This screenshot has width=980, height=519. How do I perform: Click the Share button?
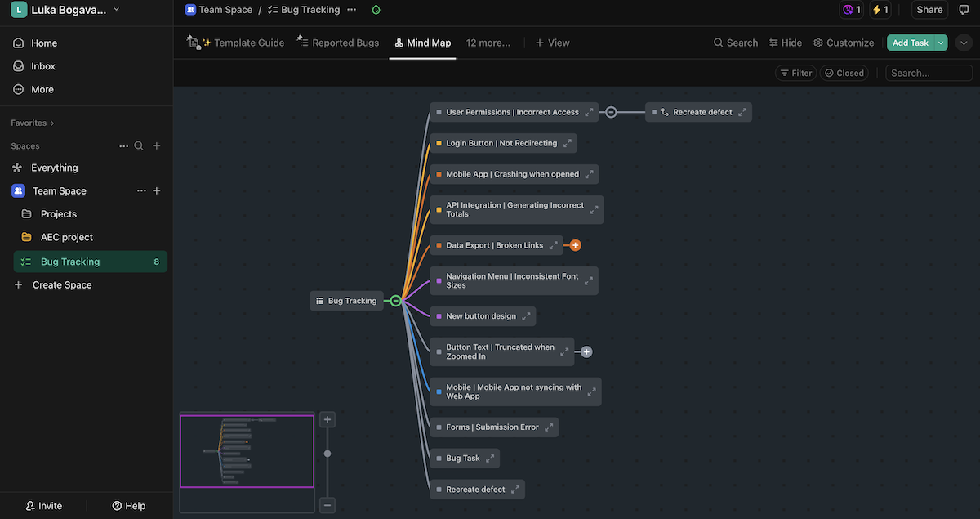[x=929, y=9]
